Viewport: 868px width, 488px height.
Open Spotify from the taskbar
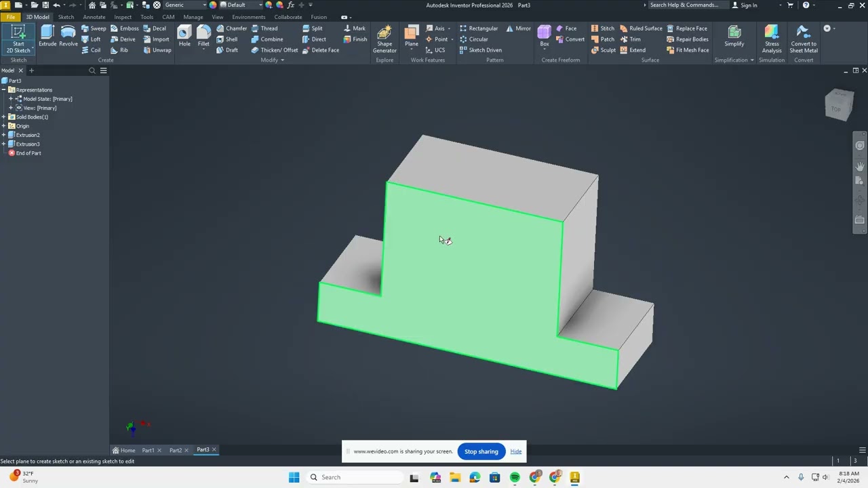515,477
